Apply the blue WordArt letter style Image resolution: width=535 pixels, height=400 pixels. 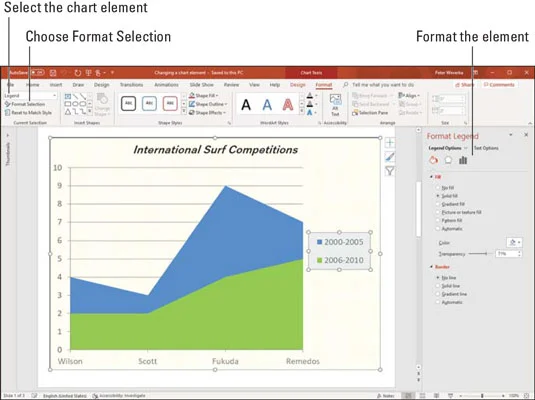point(267,105)
